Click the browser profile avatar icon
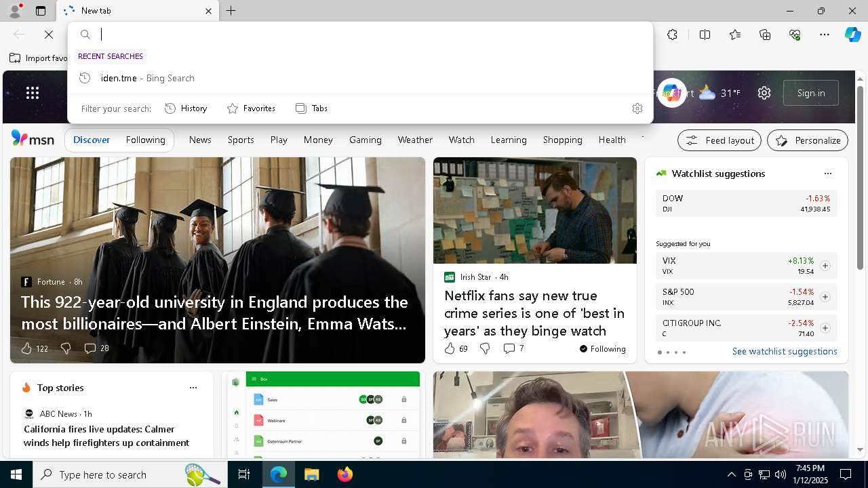 15,11
